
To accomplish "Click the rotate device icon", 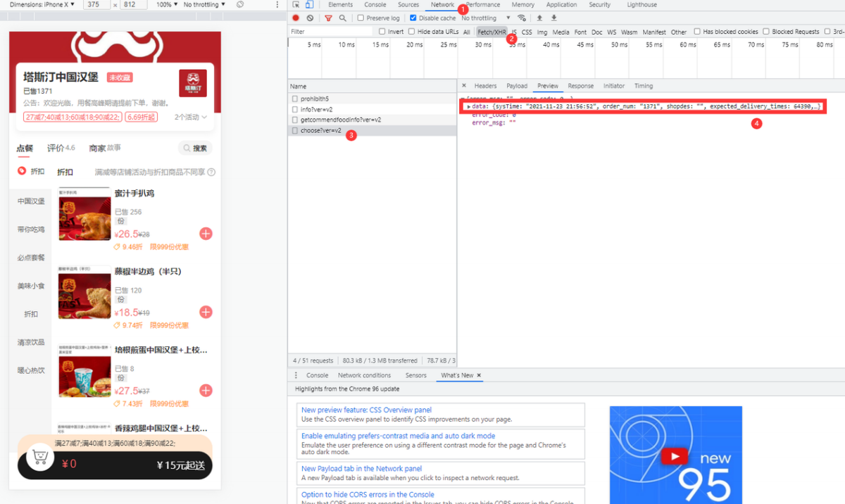I will point(240,5).
